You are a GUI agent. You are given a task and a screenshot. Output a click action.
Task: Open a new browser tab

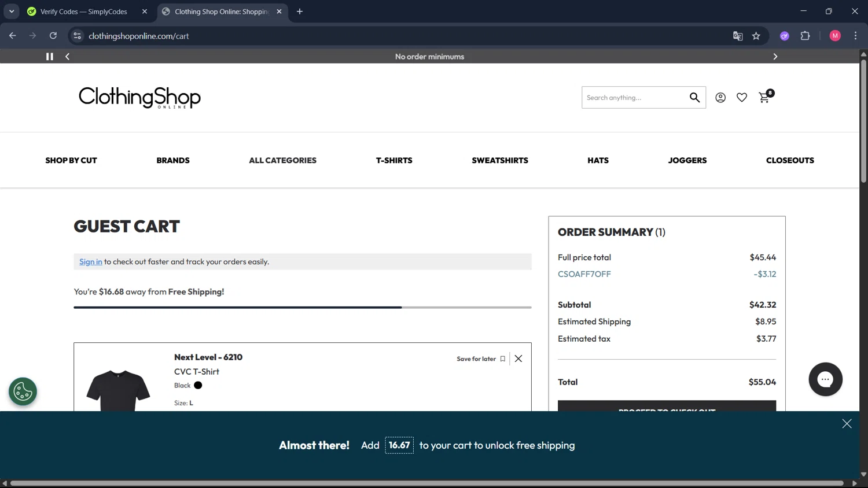pos(300,12)
